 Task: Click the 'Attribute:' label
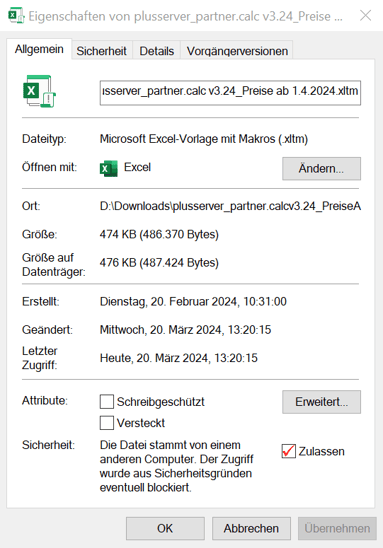tap(45, 401)
